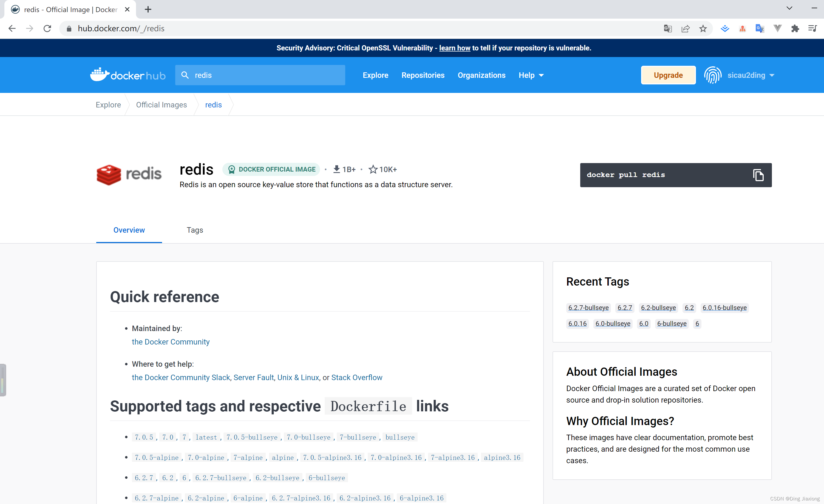Click the Docker Hub logo
This screenshot has width=824, height=504.
(128, 75)
